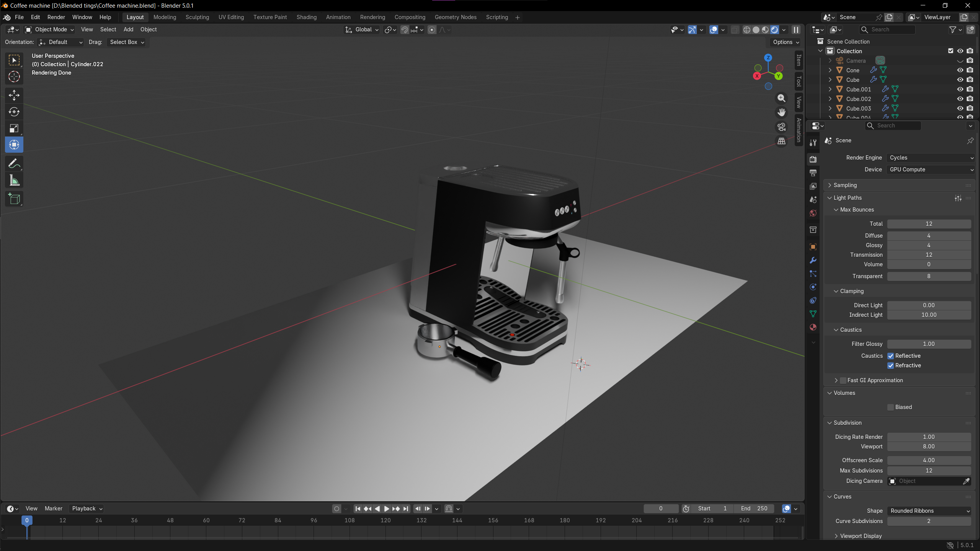Screen dimensions: 980x551
Task: Disable rendering for Cube.001 camera icon
Action: click(x=970, y=89)
